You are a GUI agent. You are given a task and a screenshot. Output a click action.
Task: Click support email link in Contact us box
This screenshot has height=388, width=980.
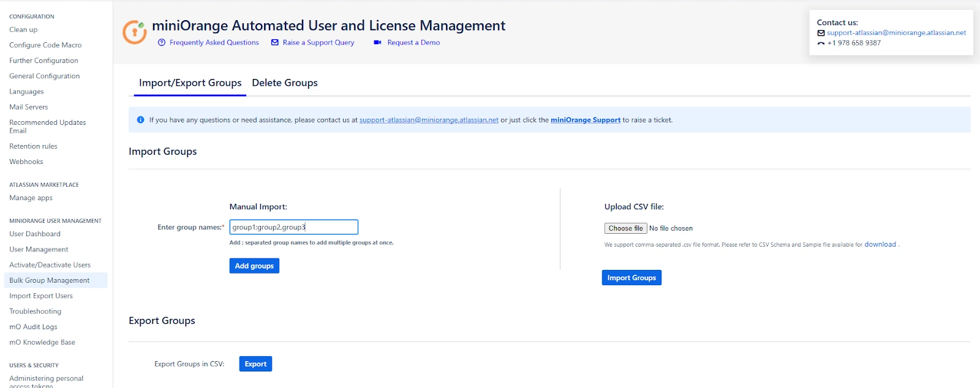coord(896,33)
